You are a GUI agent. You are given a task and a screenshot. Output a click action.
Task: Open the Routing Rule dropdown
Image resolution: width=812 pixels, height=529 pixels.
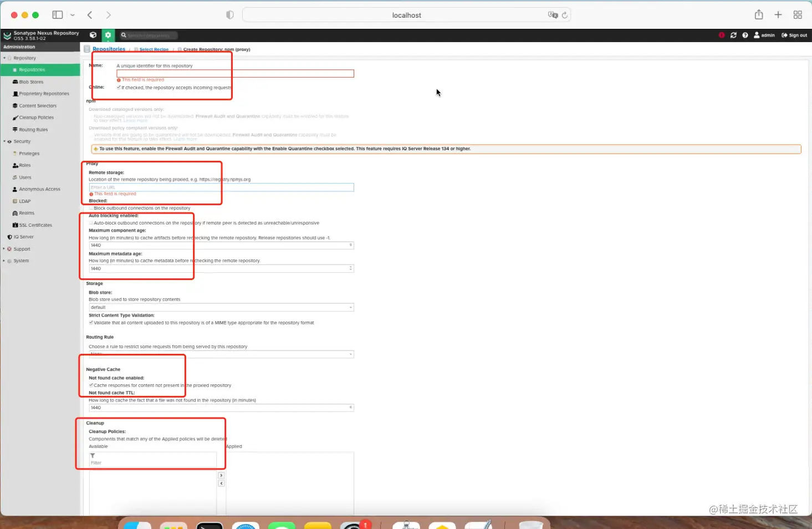350,354
